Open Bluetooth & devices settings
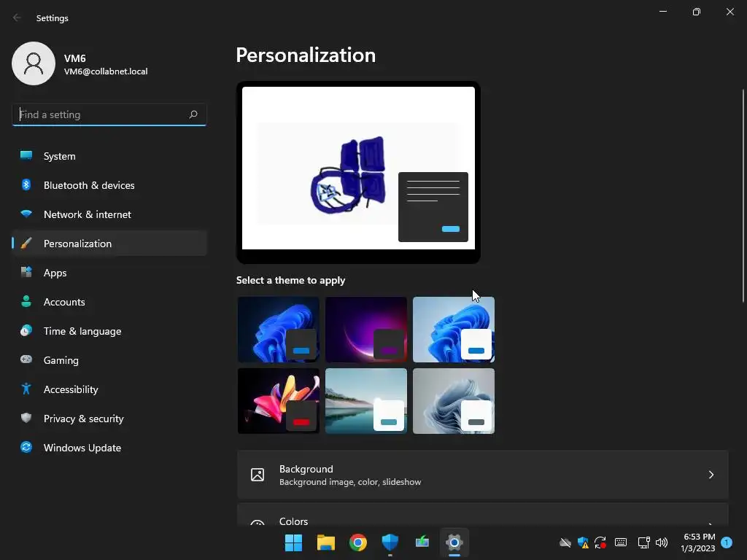This screenshot has width=747, height=560. (109, 185)
